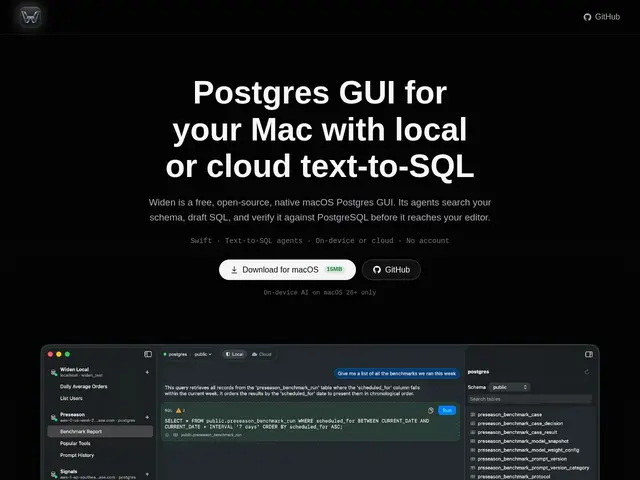Click the Widen logo in the header

coord(30,17)
